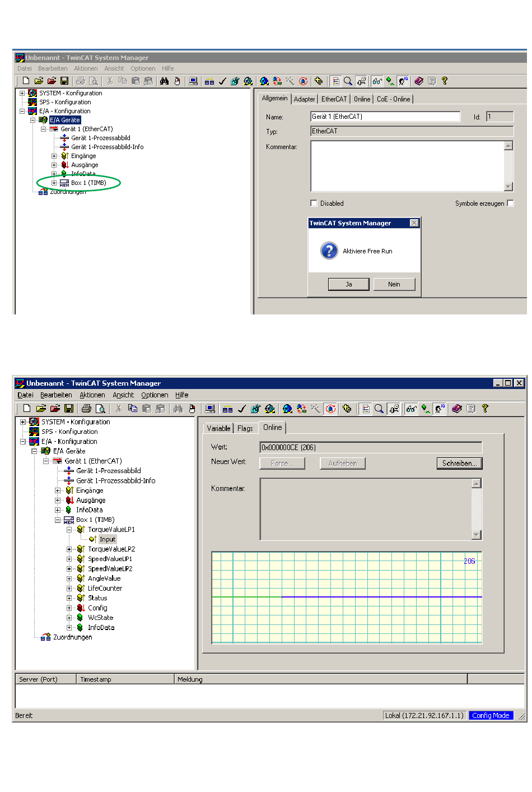Open Aktionen menu in blue-titled window
The height and width of the screenshot is (792, 532).
[x=92, y=395]
